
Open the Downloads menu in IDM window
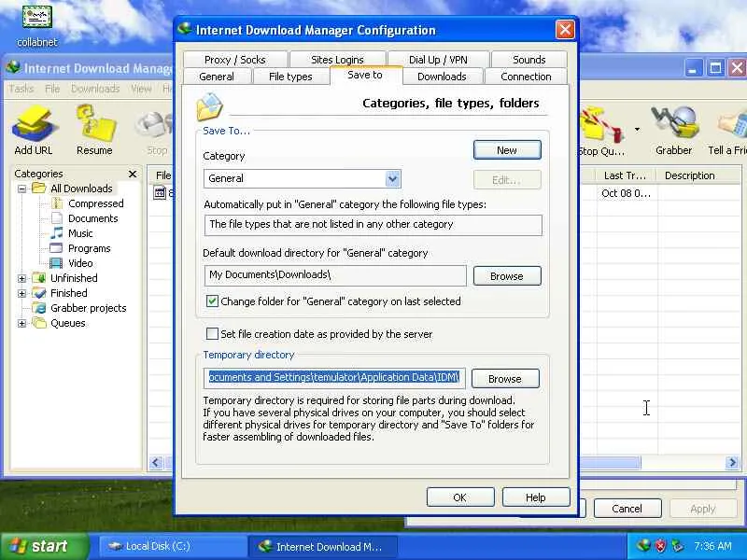[95, 89]
